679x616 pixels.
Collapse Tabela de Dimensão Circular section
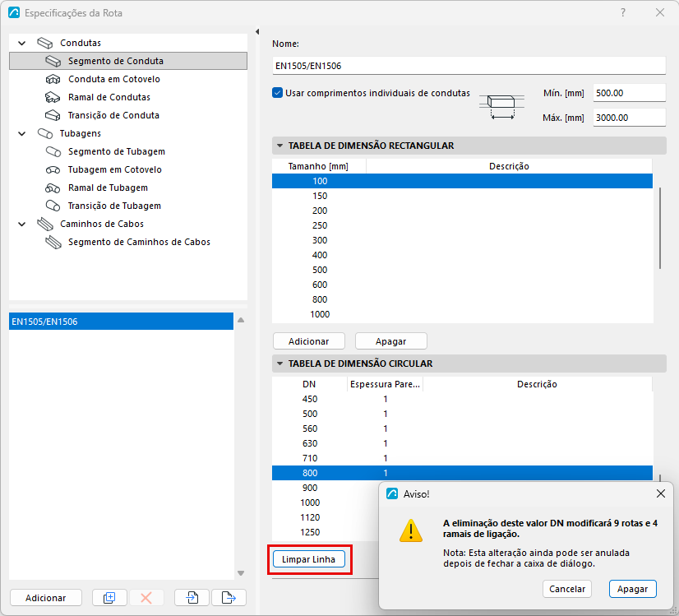point(279,364)
